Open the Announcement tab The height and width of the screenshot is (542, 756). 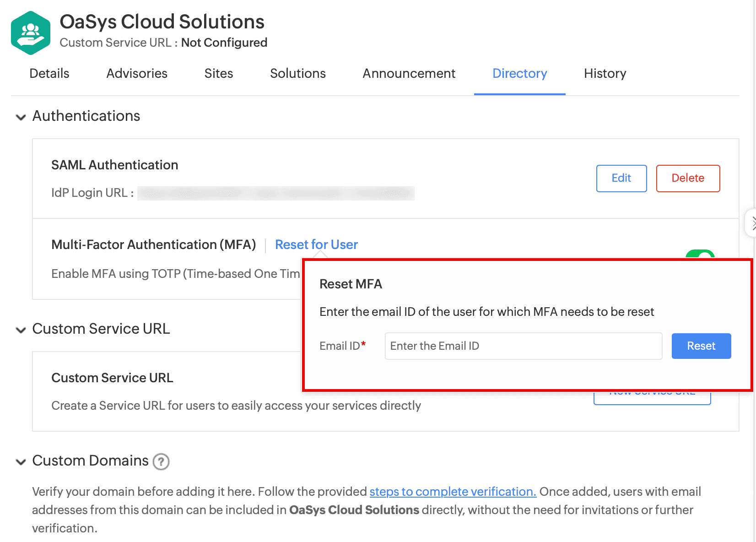409,74
